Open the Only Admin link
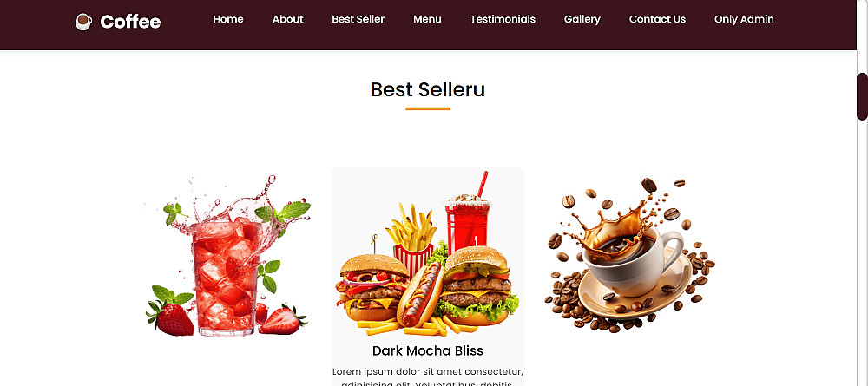This screenshot has width=868, height=386. point(744,19)
